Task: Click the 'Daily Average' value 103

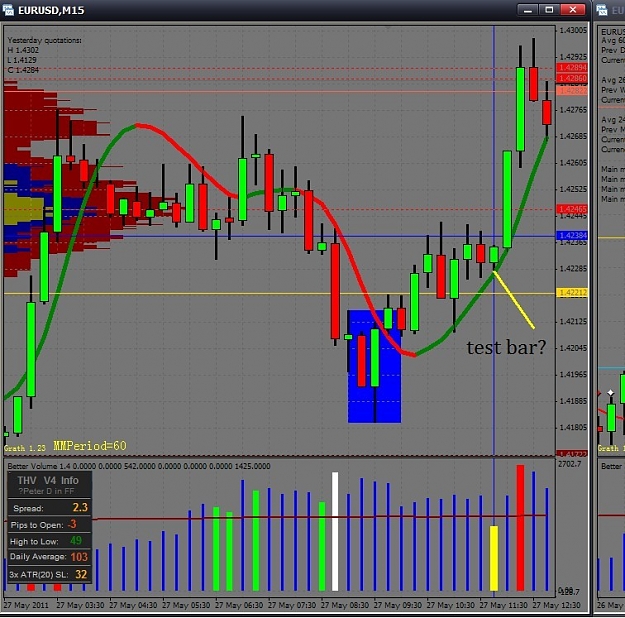Action: [79, 557]
